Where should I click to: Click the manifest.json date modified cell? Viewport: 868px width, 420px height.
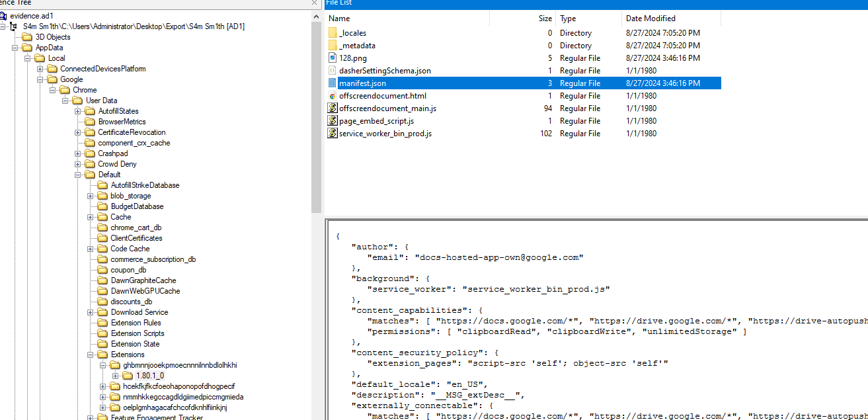pyautogui.click(x=663, y=83)
